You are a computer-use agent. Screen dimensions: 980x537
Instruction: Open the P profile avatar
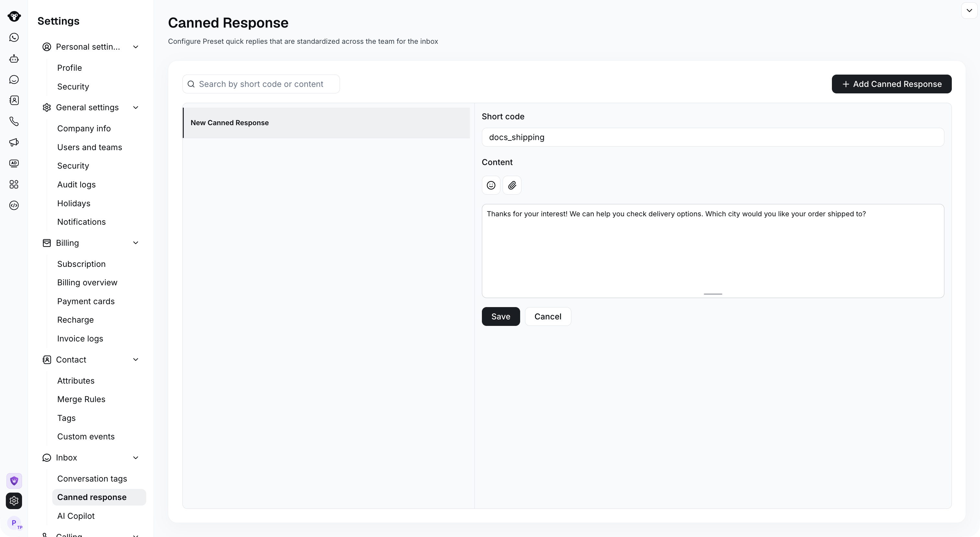point(15,522)
